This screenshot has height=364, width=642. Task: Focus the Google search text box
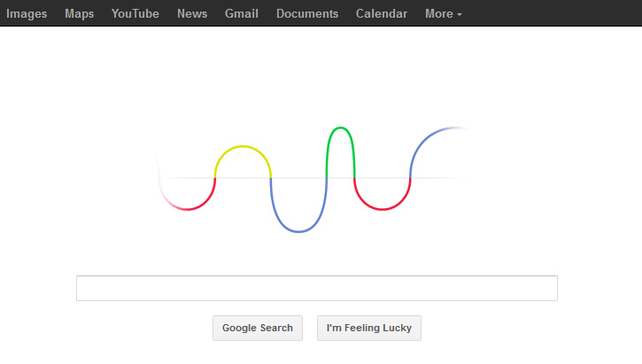[316, 288]
